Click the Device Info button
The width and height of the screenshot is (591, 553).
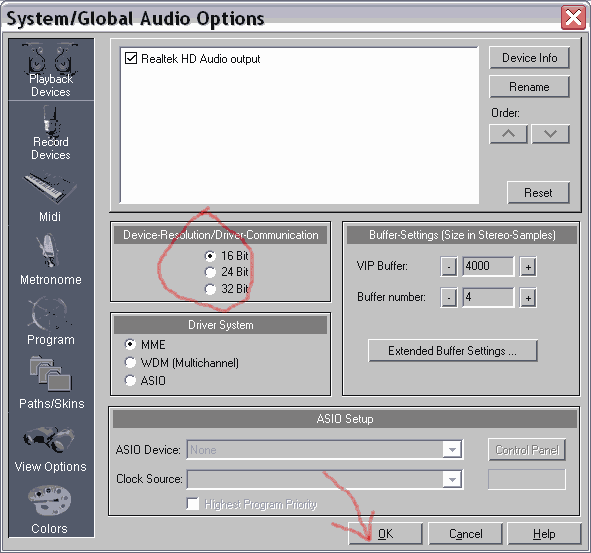(529, 58)
